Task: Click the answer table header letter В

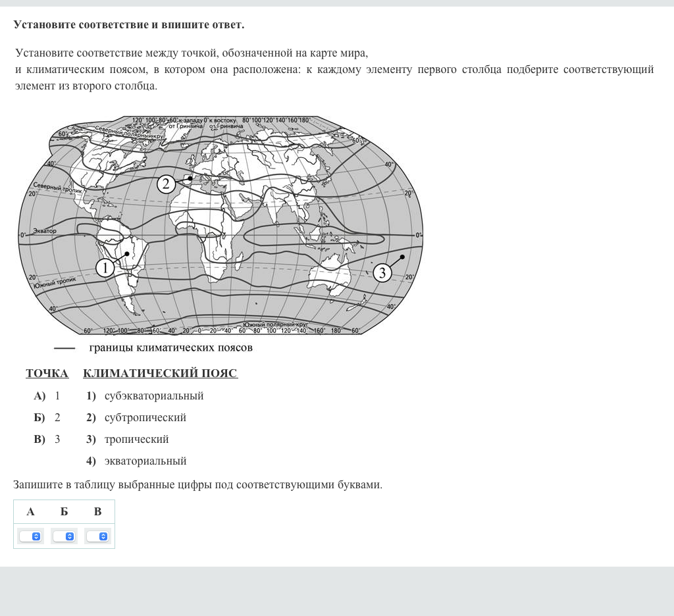Action: click(x=97, y=511)
